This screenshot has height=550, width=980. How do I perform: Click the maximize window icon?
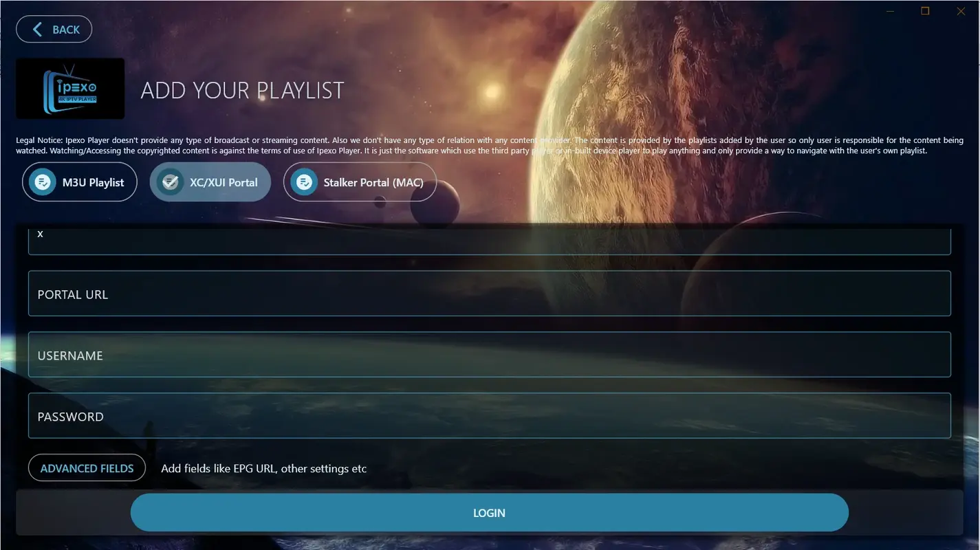tap(924, 11)
